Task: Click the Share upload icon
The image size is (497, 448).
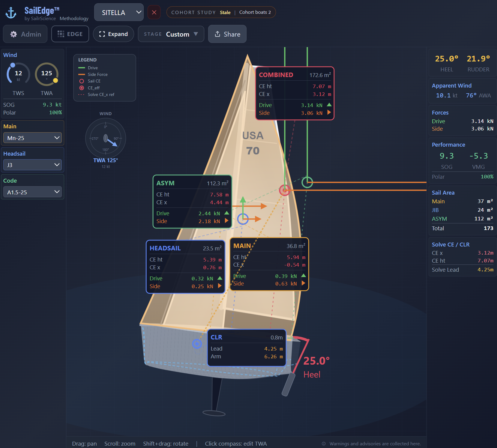Action: [217, 34]
